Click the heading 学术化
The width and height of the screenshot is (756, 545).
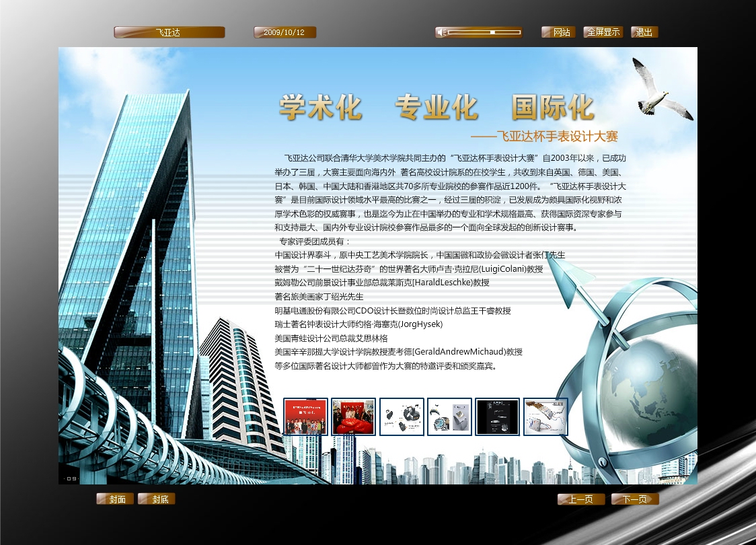click(321, 107)
